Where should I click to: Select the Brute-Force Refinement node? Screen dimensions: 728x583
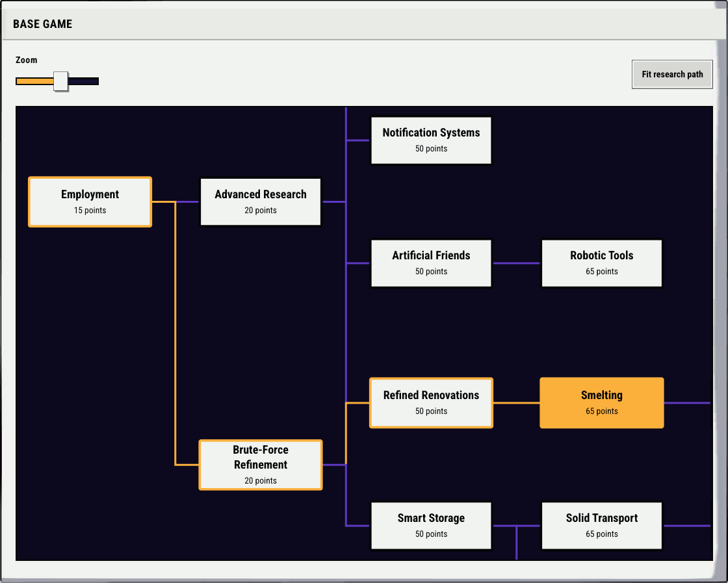click(x=261, y=465)
